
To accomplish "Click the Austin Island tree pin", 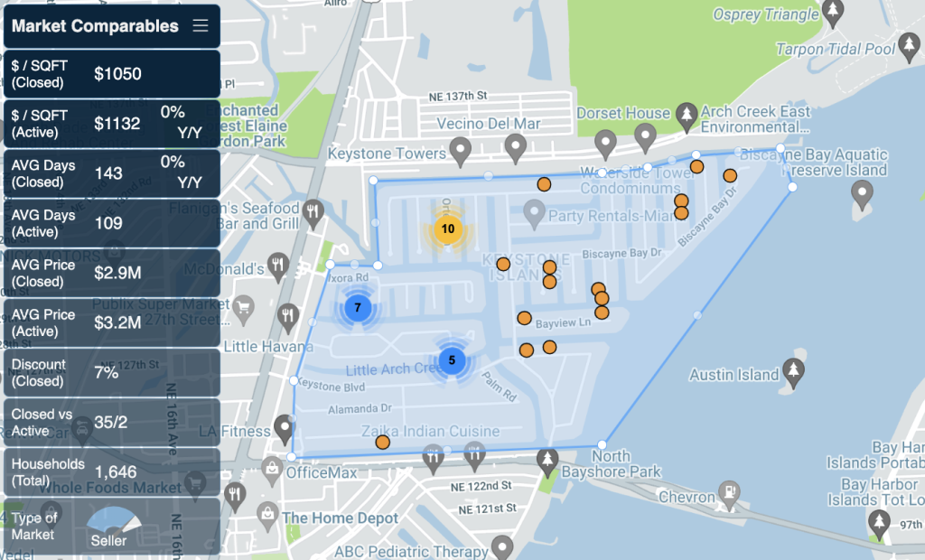I will tap(793, 372).
